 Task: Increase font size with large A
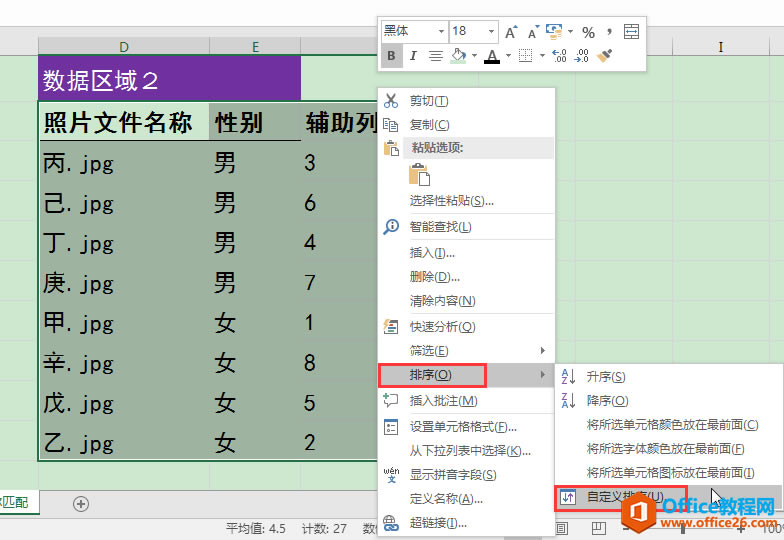click(x=510, y=32)
